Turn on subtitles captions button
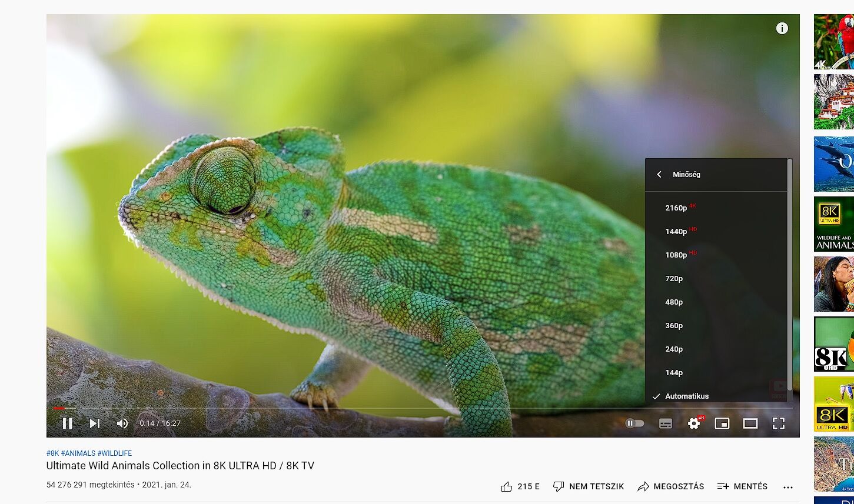The image size is (854, 504). pyautogui.click(x=666, y=423)
